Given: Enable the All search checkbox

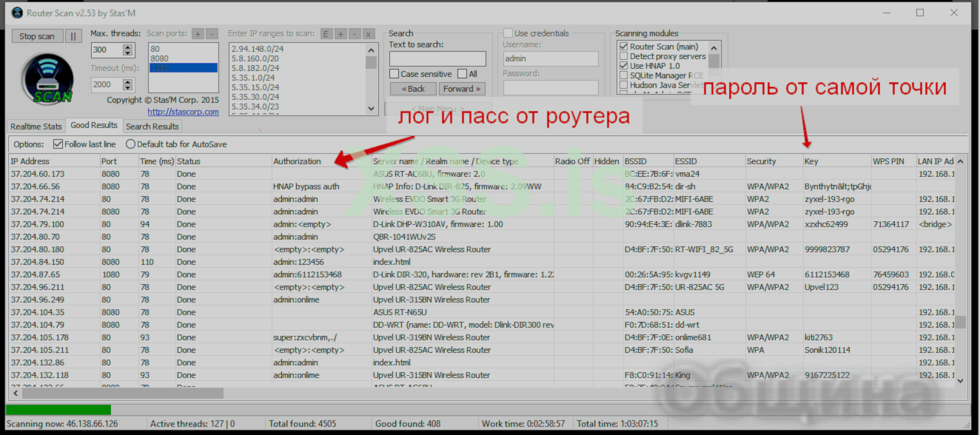Looking at the screenshot, I should [x=462, y=74].
